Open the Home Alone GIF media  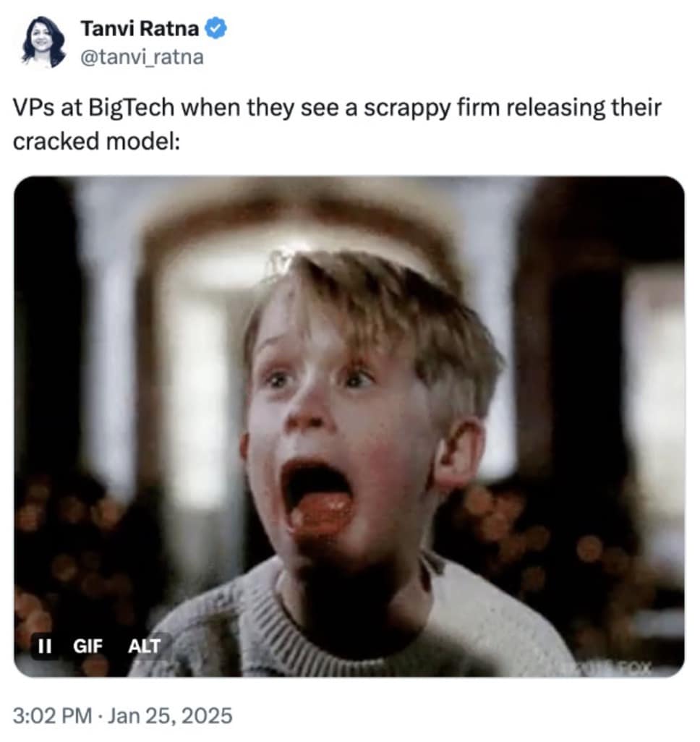click(x=349, y=427)
